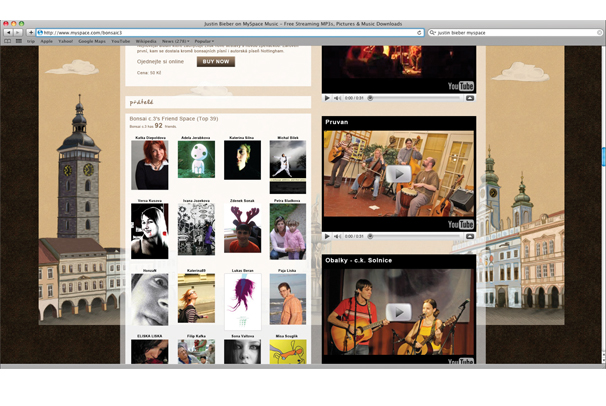Click the BUY NOW button
This screenshot has height=406, width=606.
pyautogui.click(x=215, y=62)
